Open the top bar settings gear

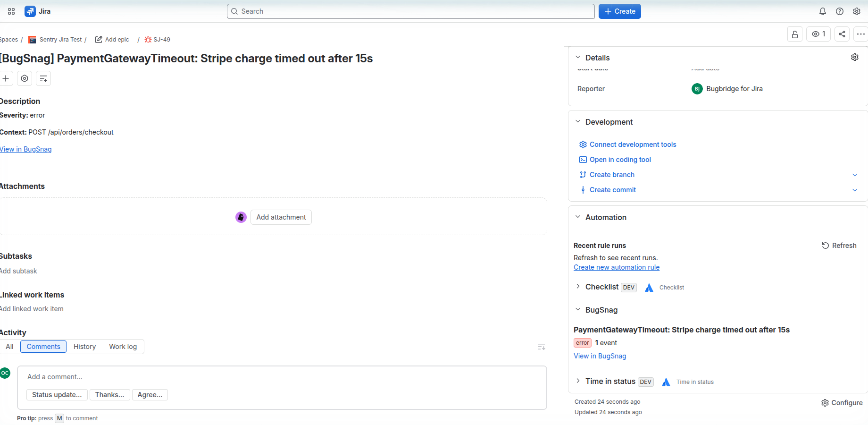857,11
